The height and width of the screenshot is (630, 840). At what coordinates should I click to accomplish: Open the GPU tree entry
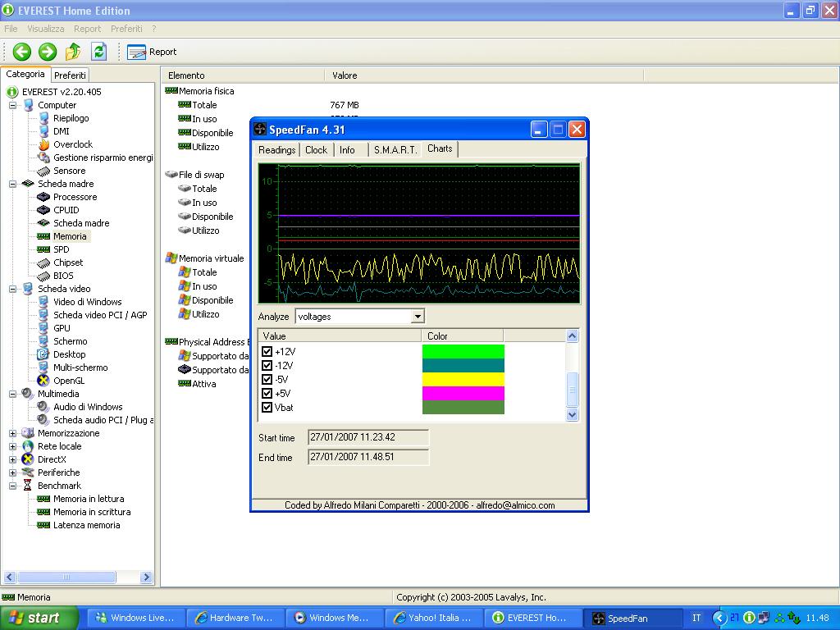(x=62, y=328)
